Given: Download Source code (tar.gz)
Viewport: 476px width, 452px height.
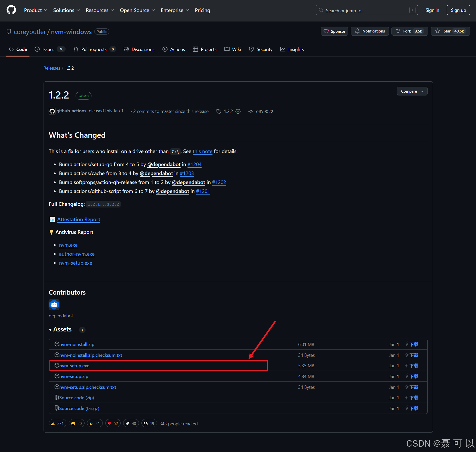Looking at the screenshot, I should coord(79,408).
